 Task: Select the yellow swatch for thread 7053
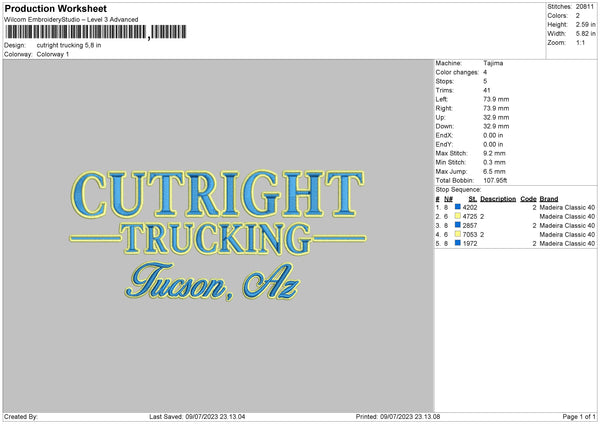tap(458, 234)
